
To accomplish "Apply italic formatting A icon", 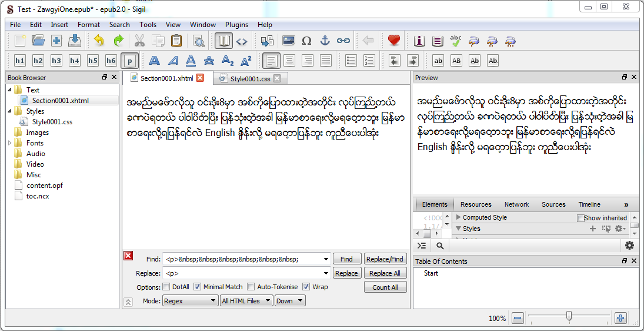I will [172, 61].
